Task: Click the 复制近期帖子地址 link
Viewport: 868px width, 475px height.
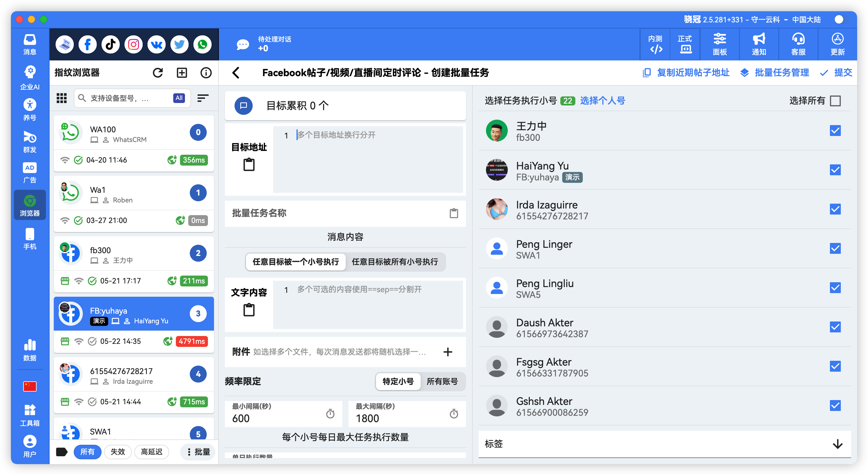Action: 693,73
